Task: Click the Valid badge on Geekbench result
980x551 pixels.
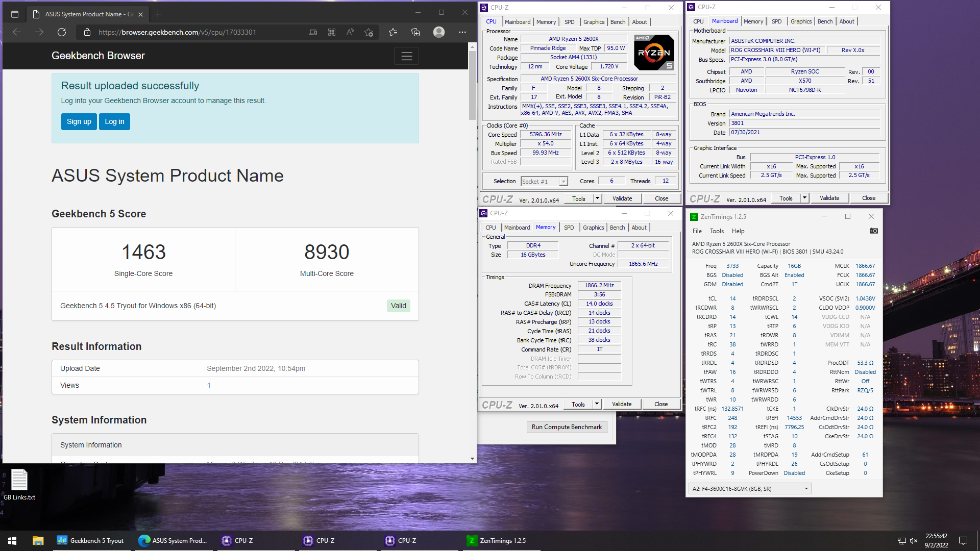Action: (x=399, y=306)
